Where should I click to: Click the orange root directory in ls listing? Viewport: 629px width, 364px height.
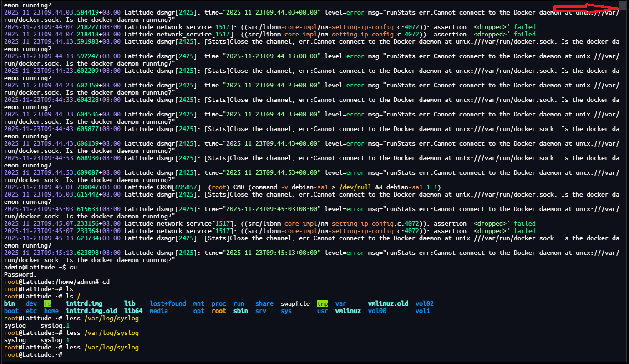(x=218, y=311)
